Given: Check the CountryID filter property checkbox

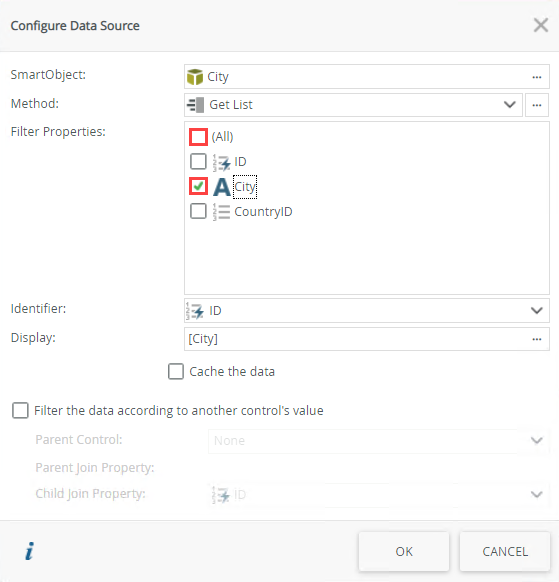Looking at the screenshot, I should [x=198, y=211].
